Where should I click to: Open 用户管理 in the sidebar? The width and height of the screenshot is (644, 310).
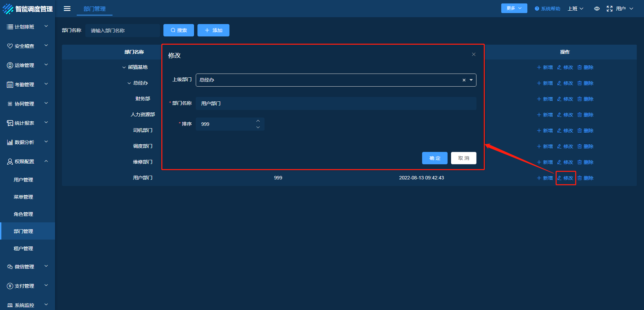[23, 180]
